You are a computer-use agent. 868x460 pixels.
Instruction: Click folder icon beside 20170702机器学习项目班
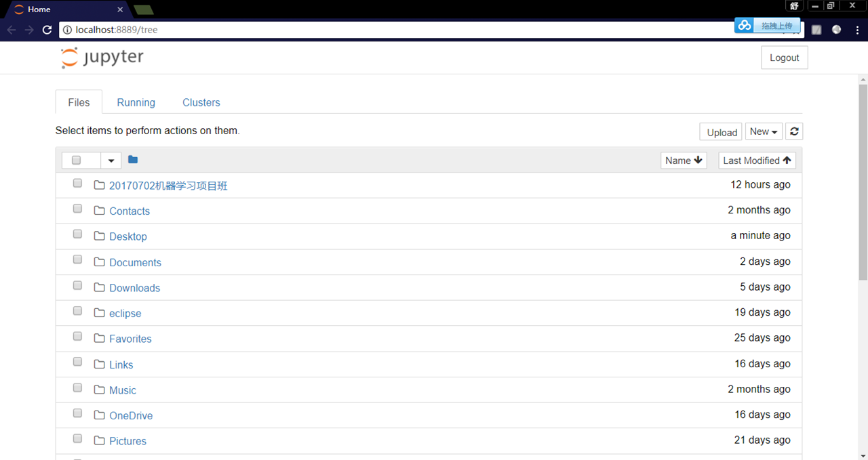tap(100, 185)
